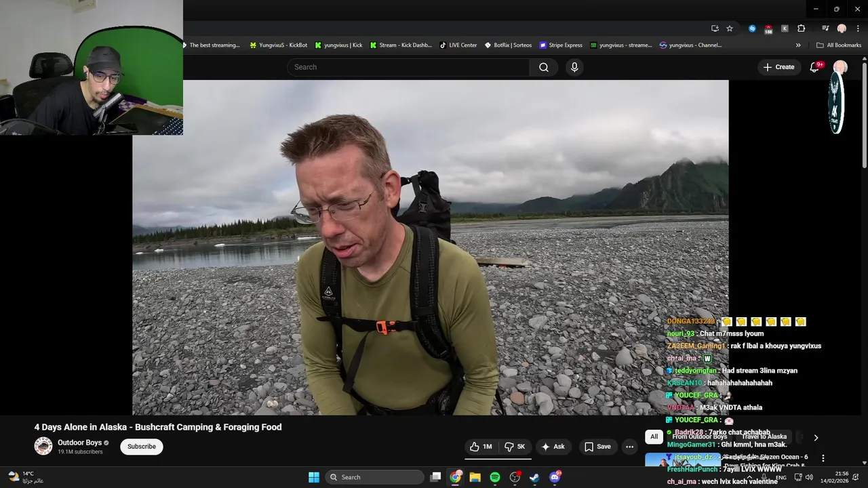Open the Stripe Express bookmark
The image size is (868, 488).
click(561, 45)
